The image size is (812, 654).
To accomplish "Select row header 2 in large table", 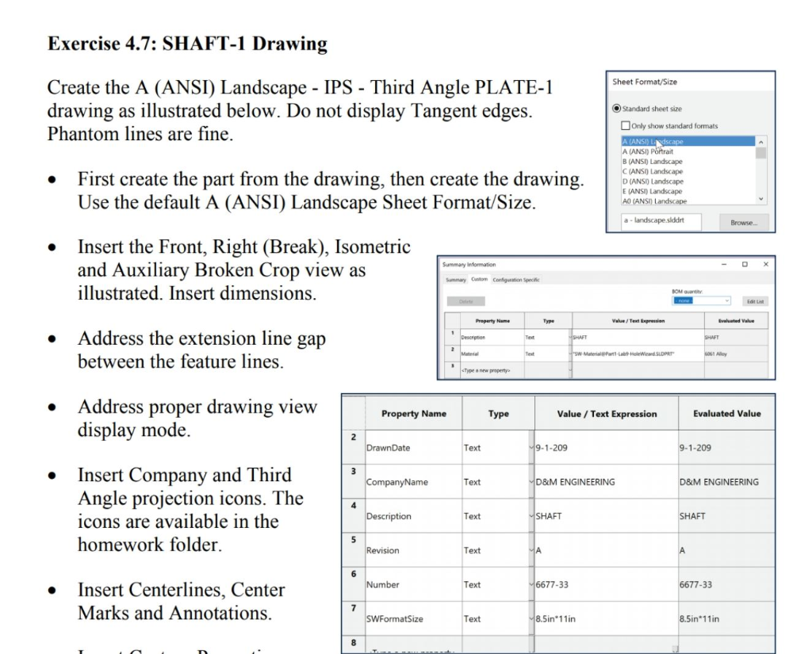I will click(353, 447).
